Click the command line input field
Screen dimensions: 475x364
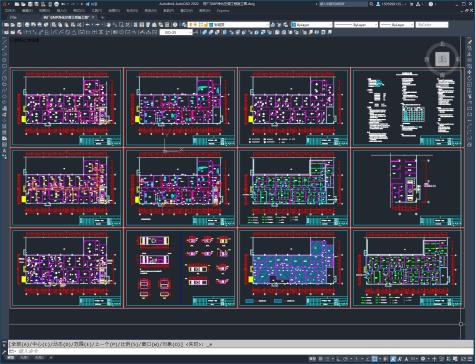point(240,351)
